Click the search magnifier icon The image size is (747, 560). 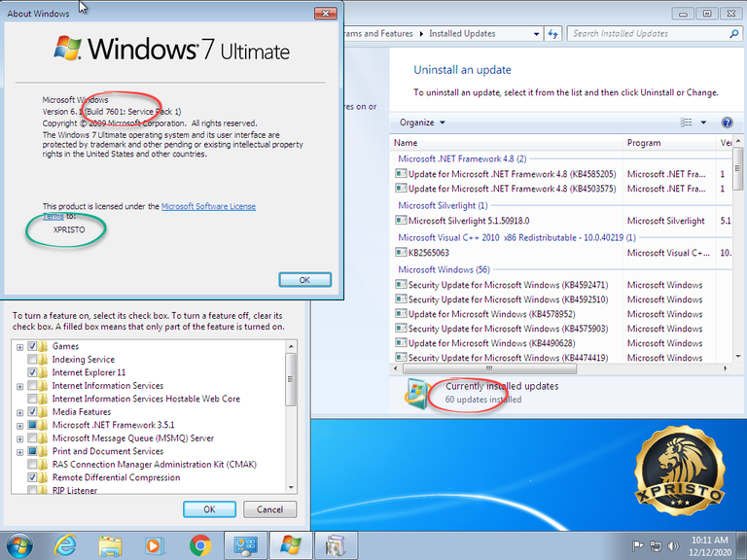click(734, 34)
